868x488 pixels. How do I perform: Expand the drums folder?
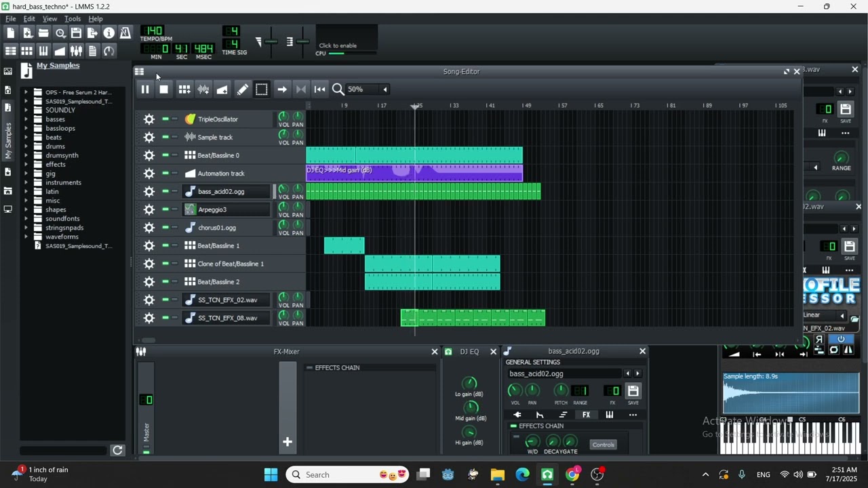click(26, 146)
